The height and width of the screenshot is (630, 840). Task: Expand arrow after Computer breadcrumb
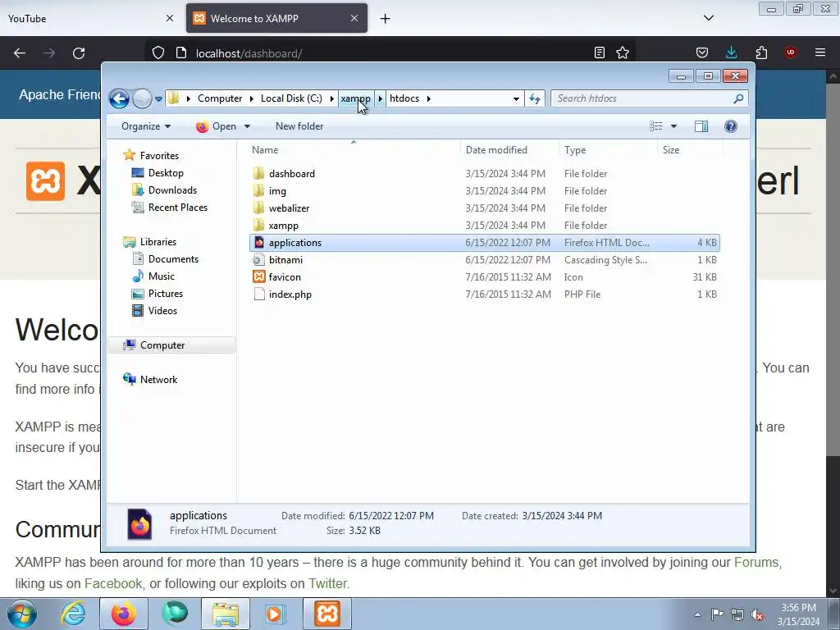(251, 98)
